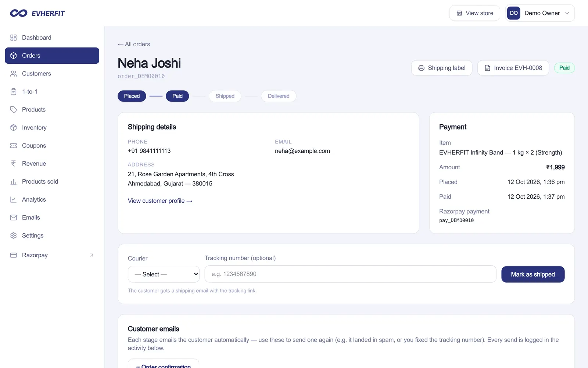Open the Courier select dropdown
588x368 pixels.
coord(164,274)
